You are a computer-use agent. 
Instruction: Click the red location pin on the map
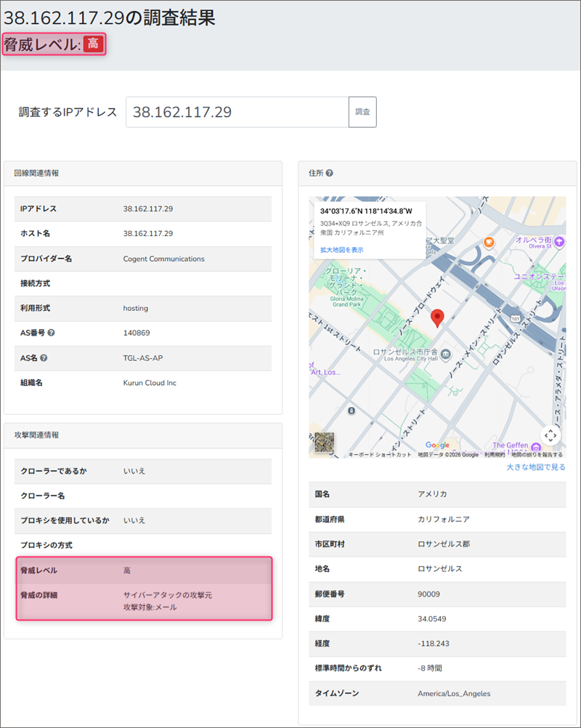436,318
